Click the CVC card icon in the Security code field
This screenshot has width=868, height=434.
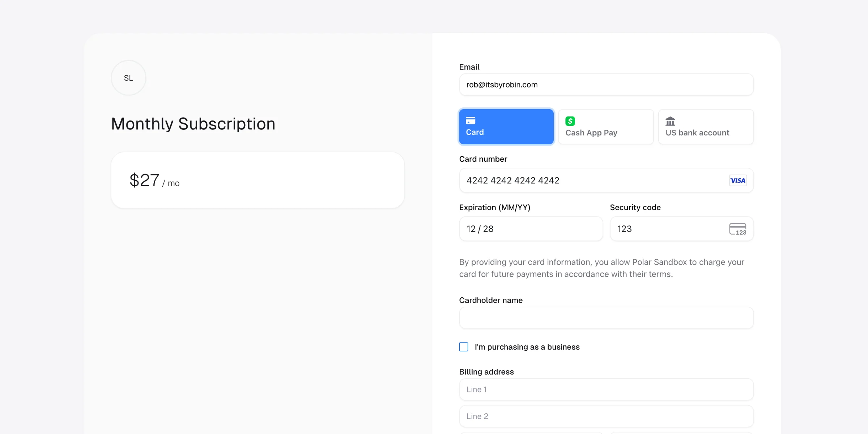738,229
